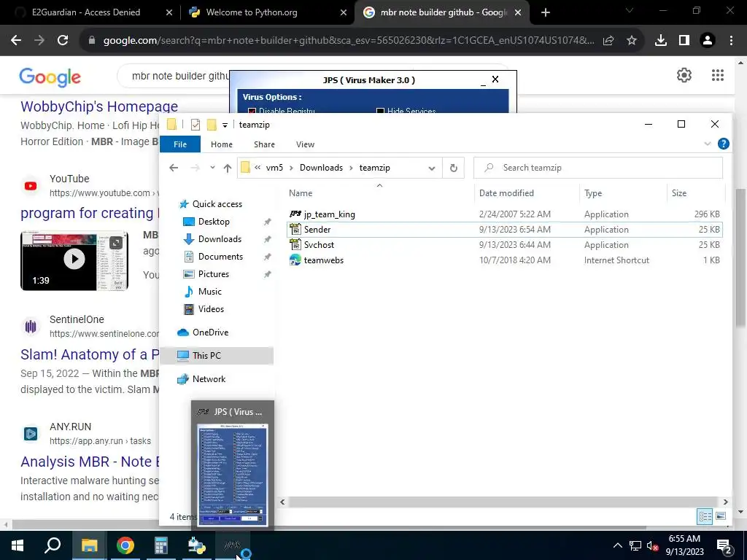Click the share icon in Chrome's address bar
Screen dimensions: 747x560
tap(608, 41)
